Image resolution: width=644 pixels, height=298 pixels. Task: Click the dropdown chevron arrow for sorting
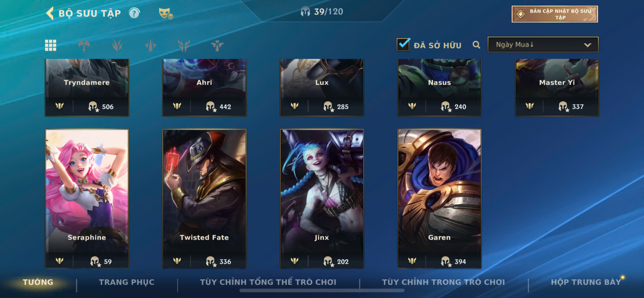pyautogui.click(x=587, y=45)
